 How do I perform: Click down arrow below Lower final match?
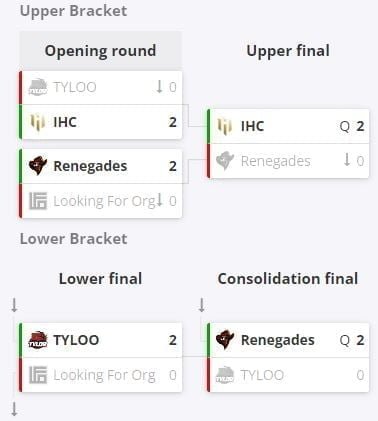pyautogui.click(x=14, y=409)
